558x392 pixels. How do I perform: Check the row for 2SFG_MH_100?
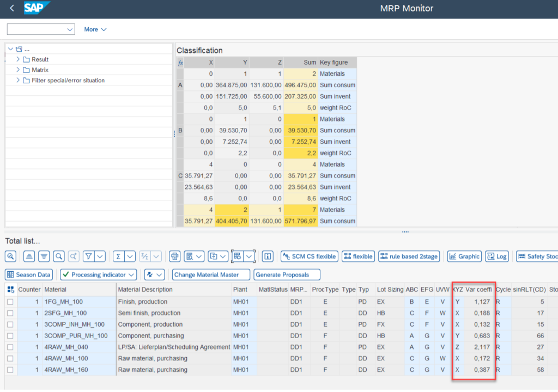tap(10, 313)
